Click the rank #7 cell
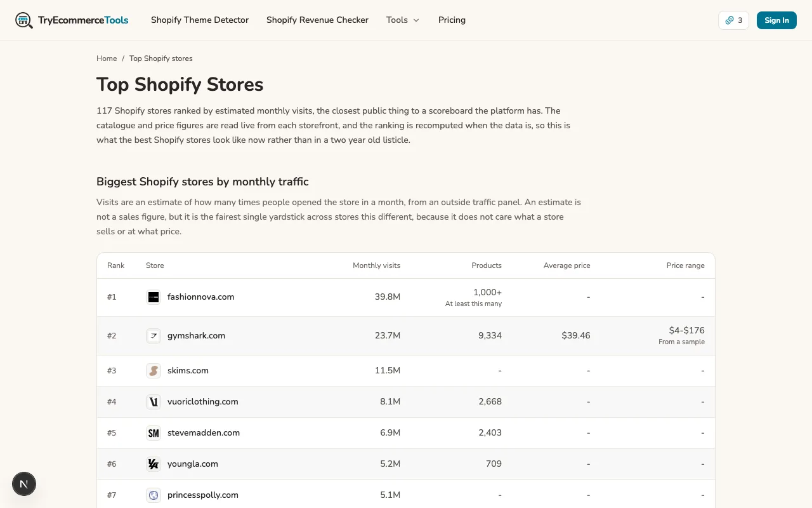Screen dimensions: 812x508 coord(112,495)
